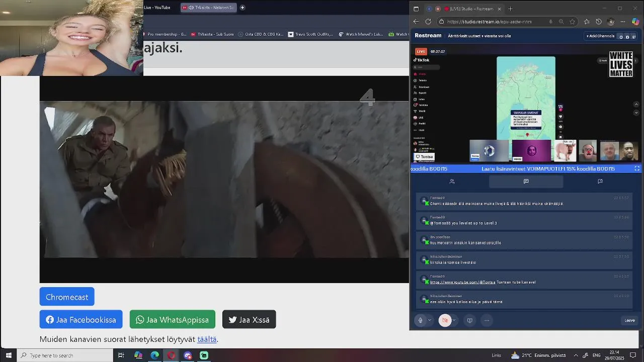Open browser history clock icon

(x=599, y=22)
